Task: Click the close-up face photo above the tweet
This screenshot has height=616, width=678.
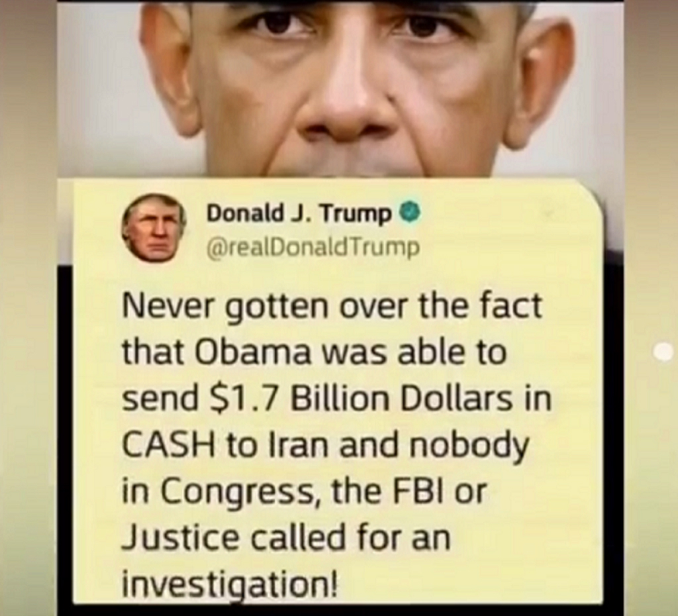Action: pyautogui.click(x=341, y=89)
